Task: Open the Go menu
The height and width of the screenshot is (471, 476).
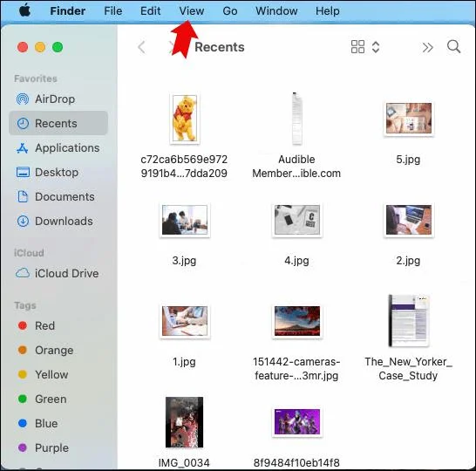Action: 230,11
